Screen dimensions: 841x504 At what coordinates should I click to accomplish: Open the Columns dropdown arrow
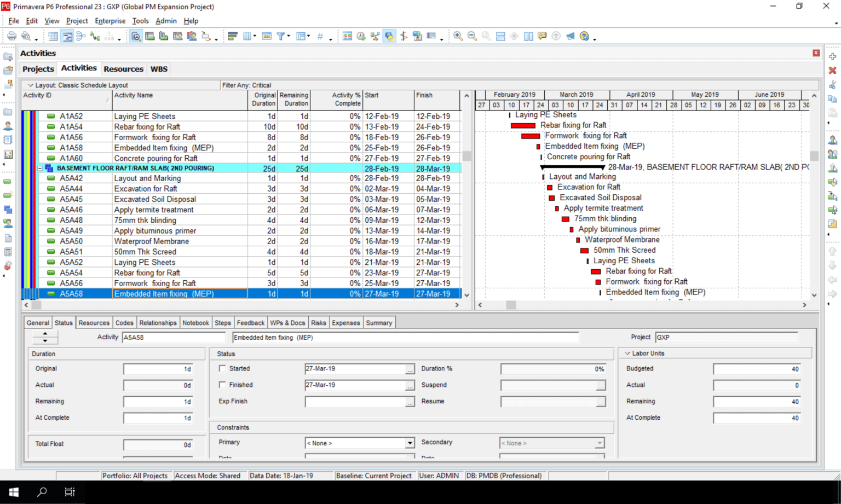tap(254, 36)
